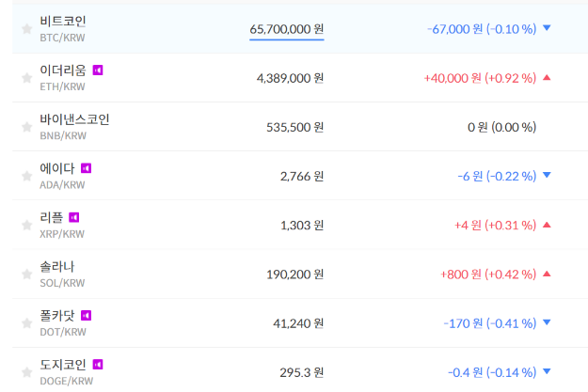Click the 에이다 price of 2,766 원
This screenshot has width=588, height=392.
[301, 176]
